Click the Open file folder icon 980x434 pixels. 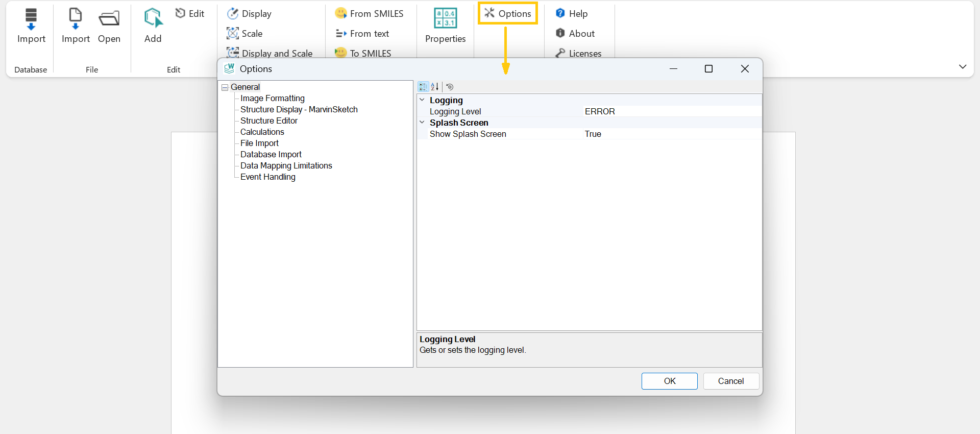pyautogui.click(x=109, y=19)
